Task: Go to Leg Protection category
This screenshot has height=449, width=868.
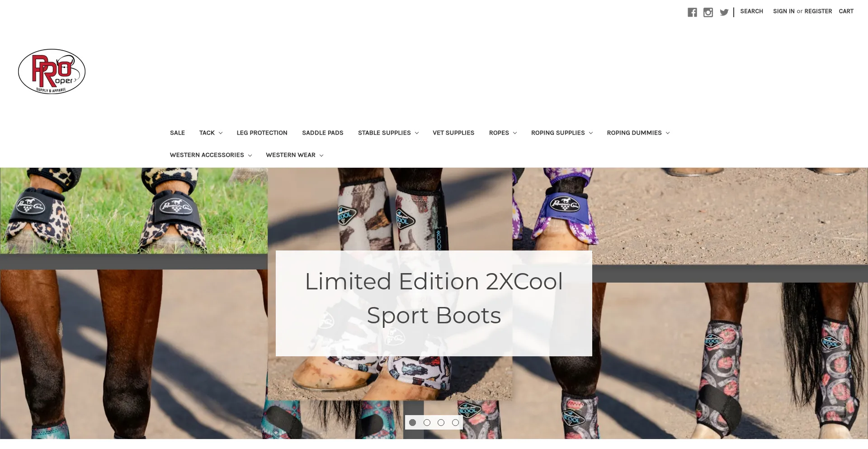Action: pos(262,132)
